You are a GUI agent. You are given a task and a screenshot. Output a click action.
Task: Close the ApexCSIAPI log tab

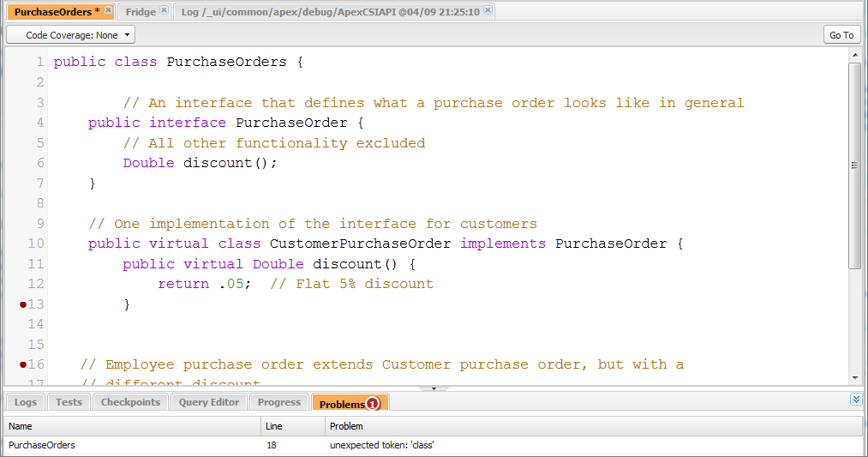pyautogui.click(x=488, y=10)
